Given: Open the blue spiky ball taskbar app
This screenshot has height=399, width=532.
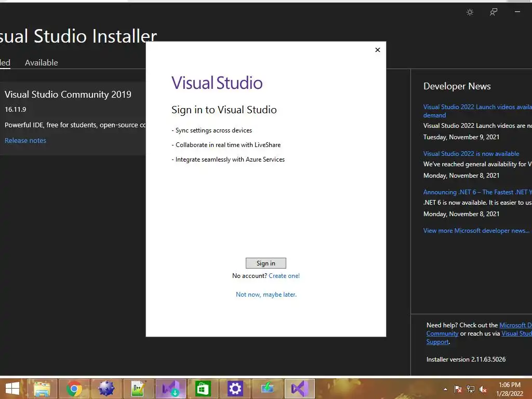Looking at the screenshot, I should 106,389.
